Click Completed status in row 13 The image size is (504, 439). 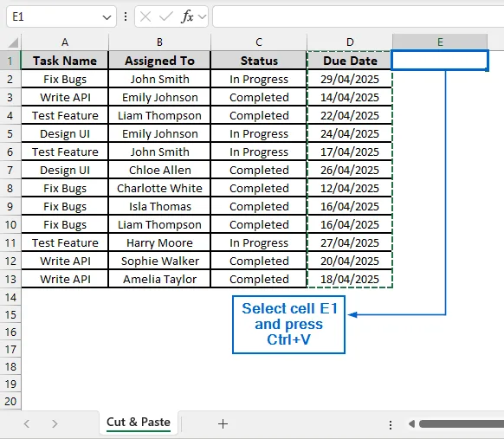pyautogui.click(x=259, y=279)
